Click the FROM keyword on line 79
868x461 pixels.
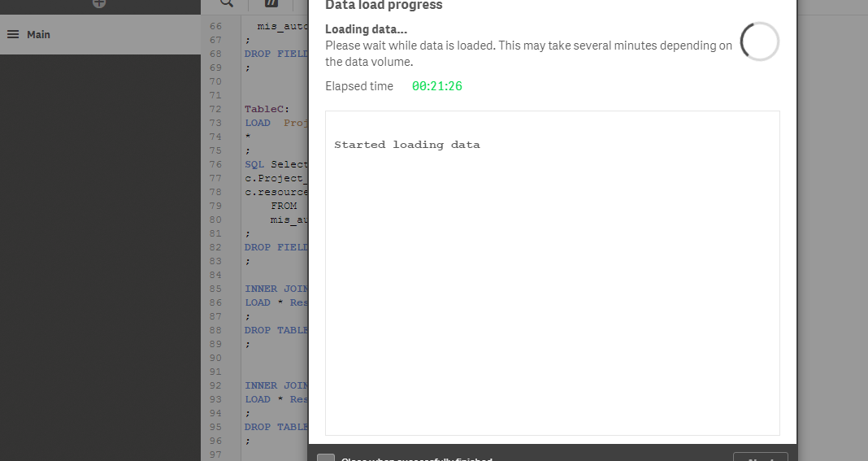coord(284,207)
